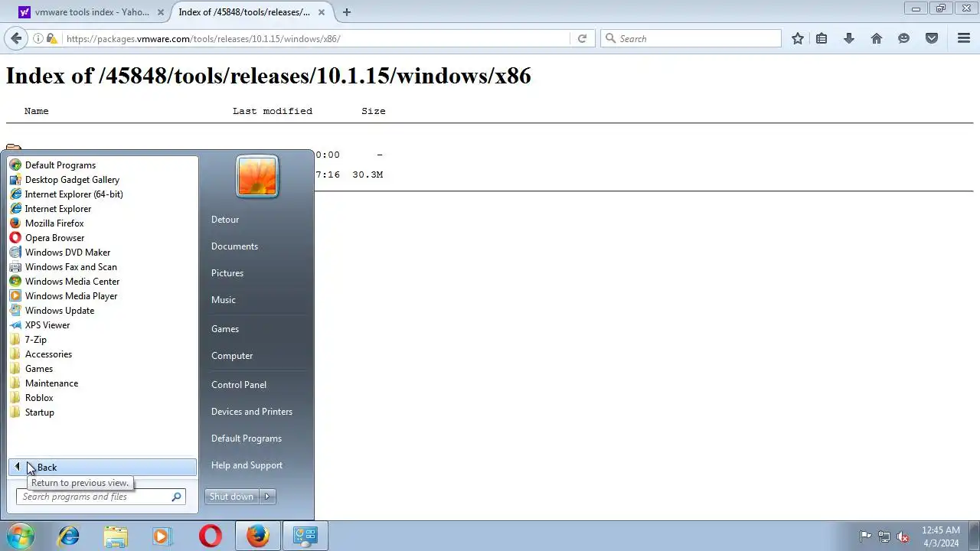Open the Shut down options arrow
The image size is (980, 551).
267,497
